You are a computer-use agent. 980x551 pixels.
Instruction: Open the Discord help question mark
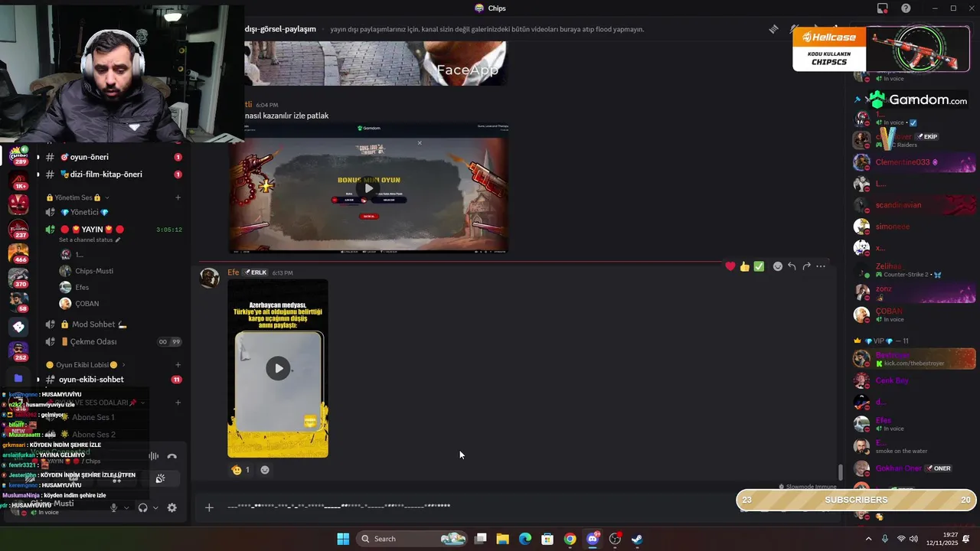pyautogui.click(x=906, y=8)
